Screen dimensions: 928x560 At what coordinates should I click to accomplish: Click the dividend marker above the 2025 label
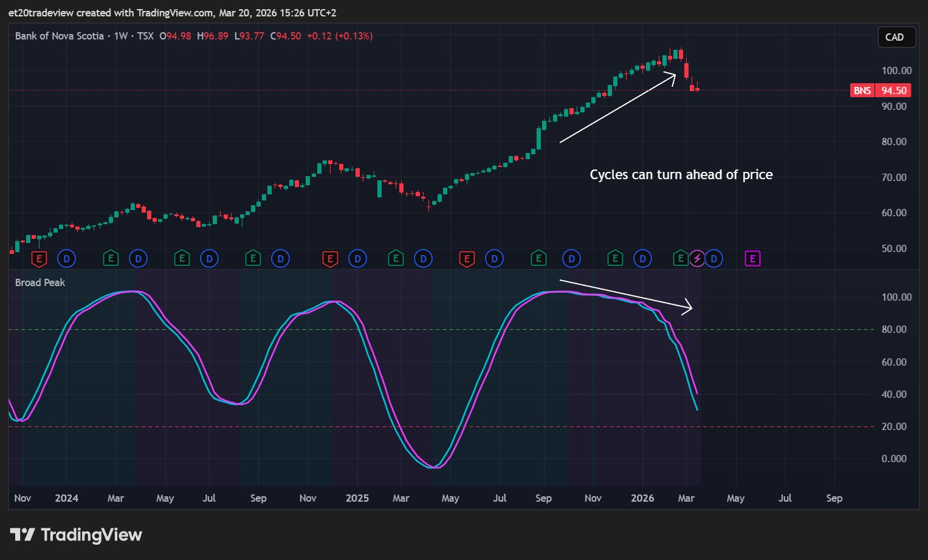tap(358, 259)
